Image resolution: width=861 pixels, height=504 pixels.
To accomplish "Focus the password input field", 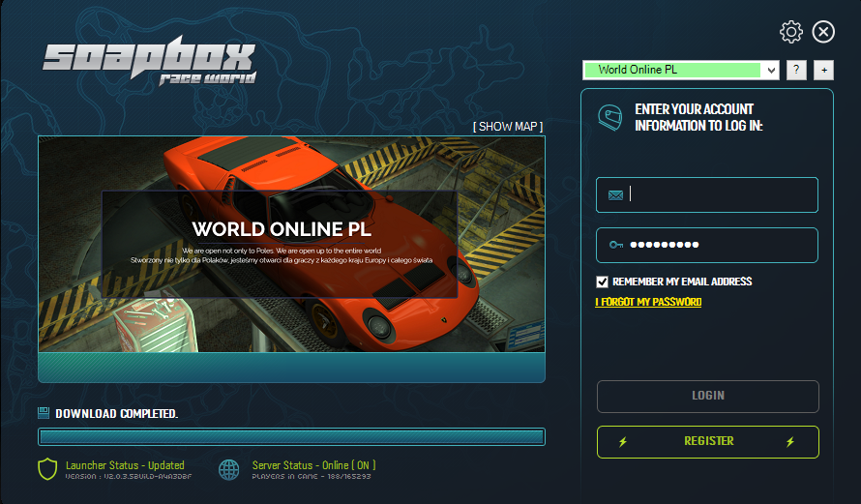I will tap(707, 245).
